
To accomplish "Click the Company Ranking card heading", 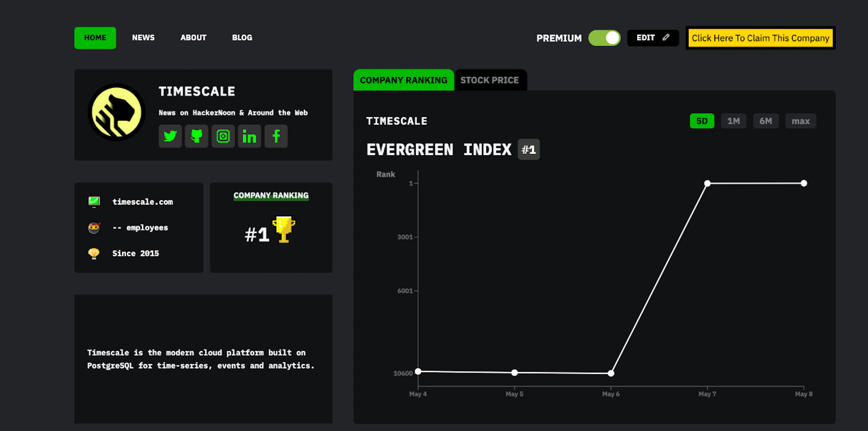I will [x=271, y=195].
